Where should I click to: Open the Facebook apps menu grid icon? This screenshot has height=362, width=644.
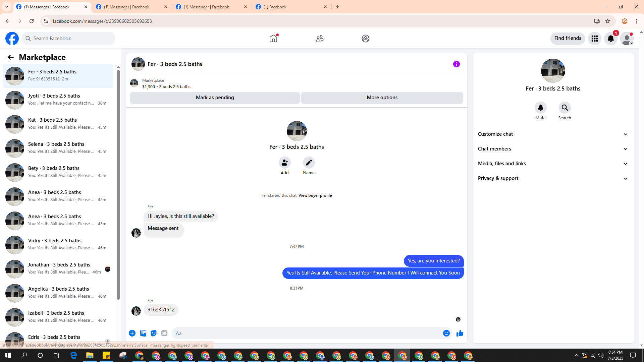[x=594, y=39]
